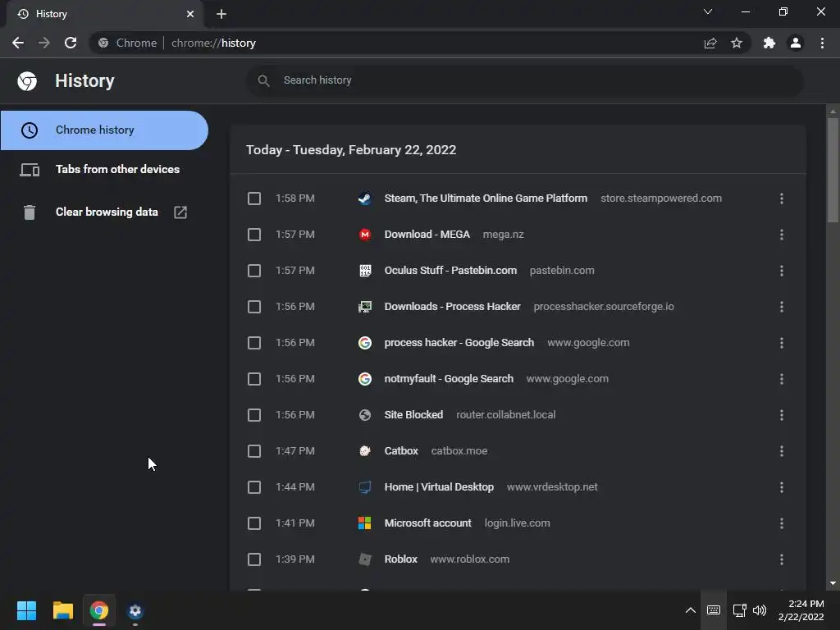This screenshot has width=840, height=630.
Task: Click the Google favicon for process hacker search
Action: tap(365, 343)
